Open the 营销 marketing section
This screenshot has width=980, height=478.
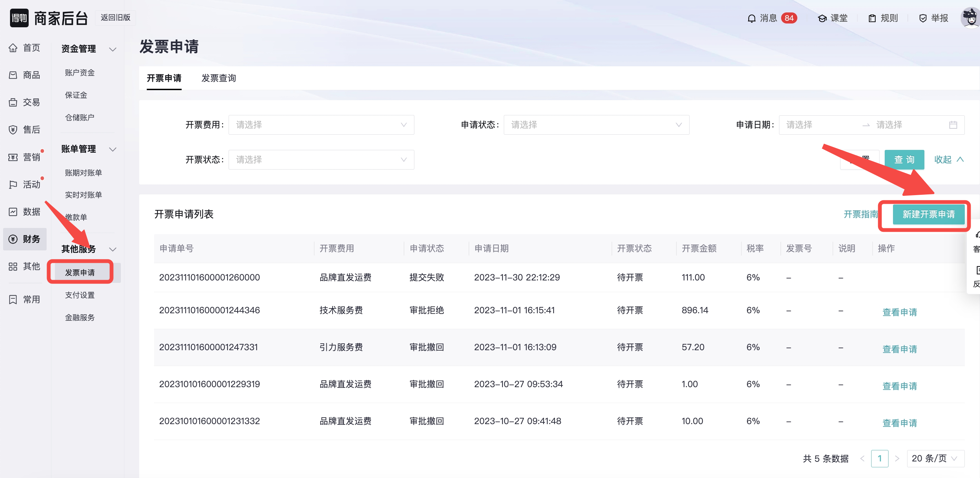(25, 157)
